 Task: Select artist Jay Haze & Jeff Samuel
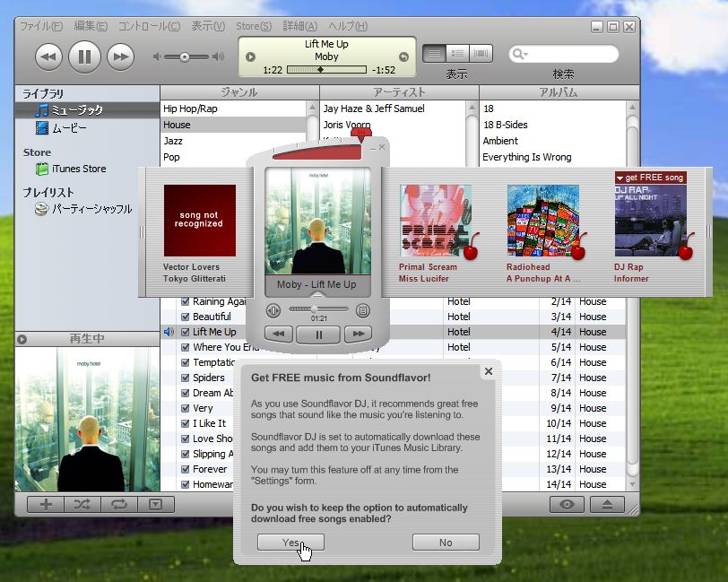pyautogui.click(x=393, y=109)
